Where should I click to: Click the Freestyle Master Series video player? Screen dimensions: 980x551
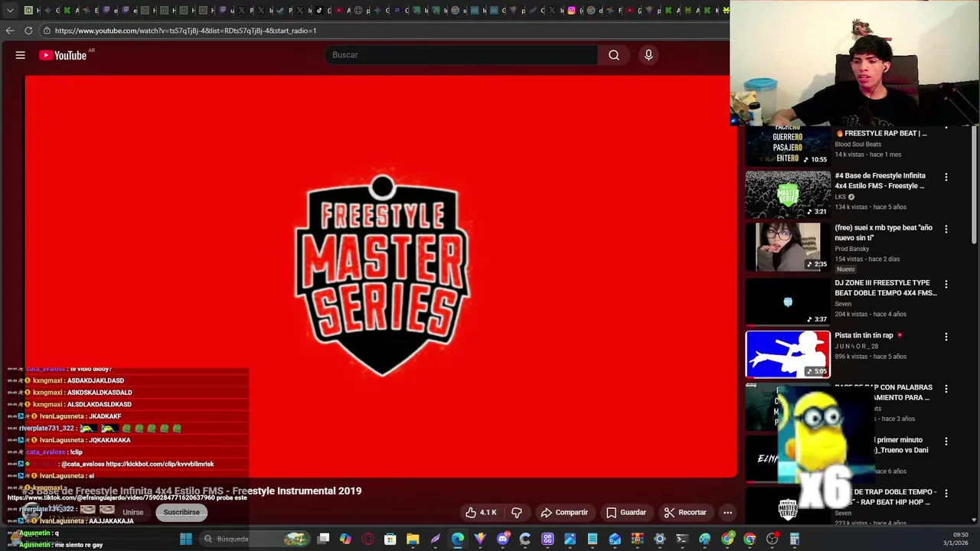381,275
